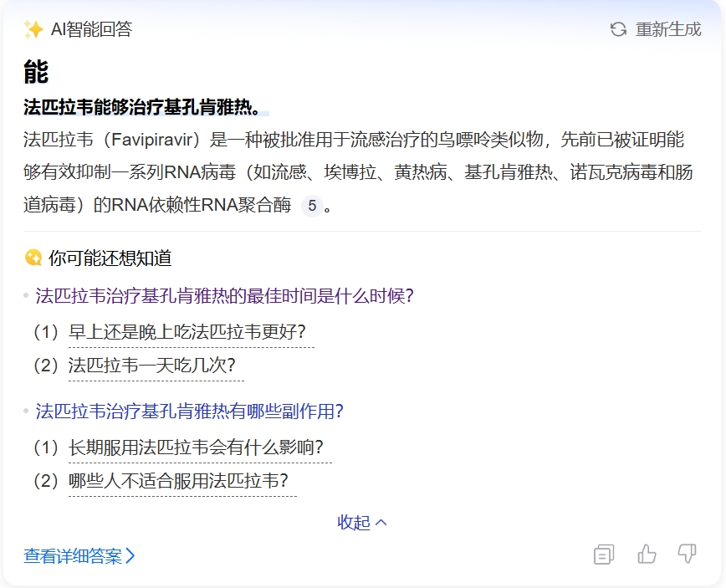
Task: Copy the answer with the copy icon
Action: click(604, 555)
